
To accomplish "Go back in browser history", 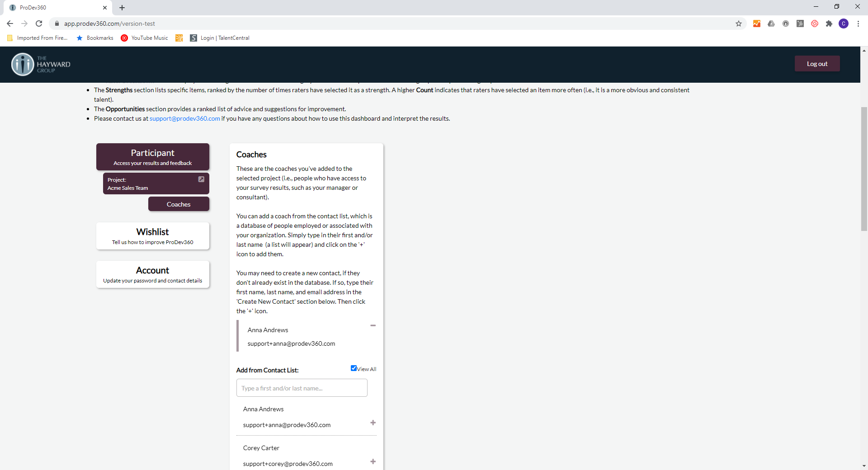I will click(10, 23).
